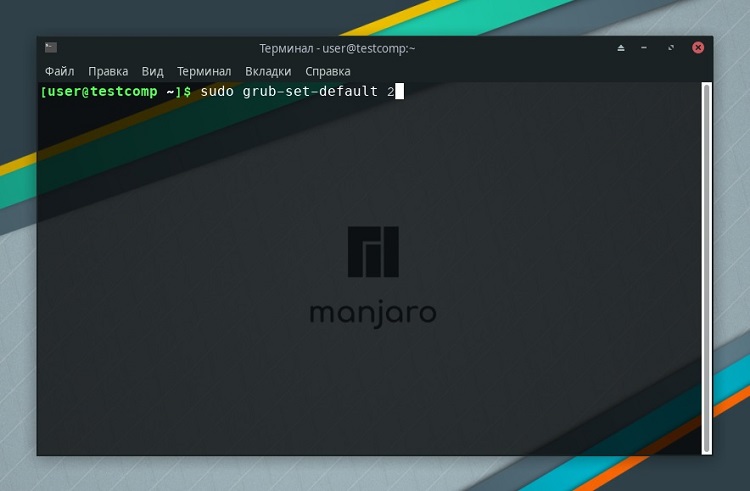
Task: Maximize the terminal window
Action: point(671,47)
